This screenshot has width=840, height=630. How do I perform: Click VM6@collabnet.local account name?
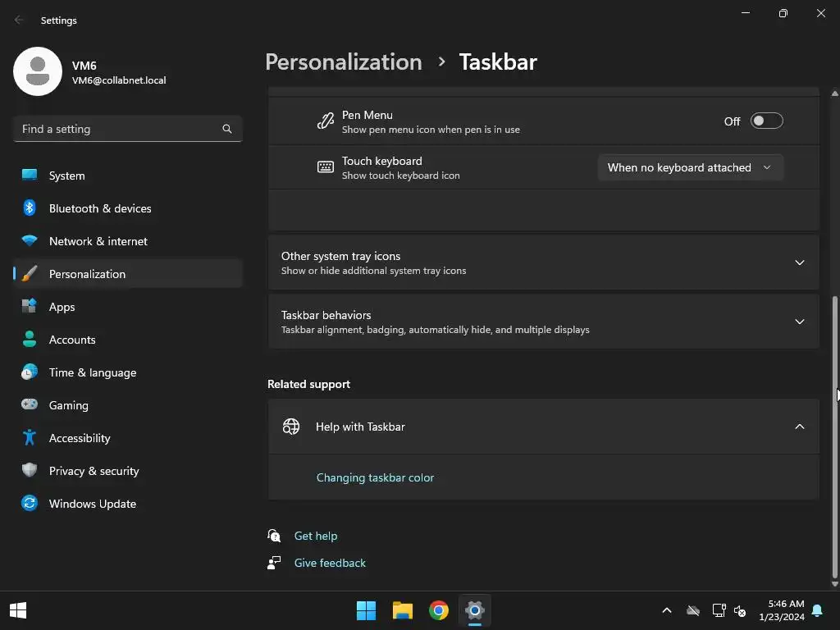tap(119, 80)
